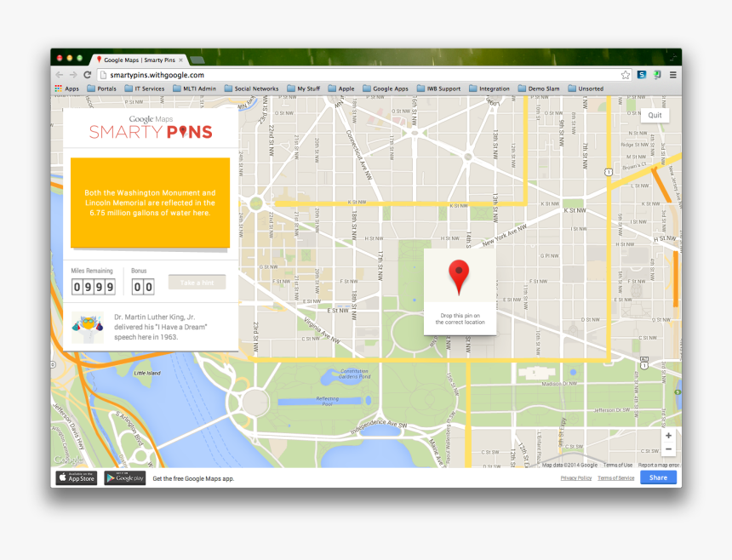This screenshot has width=732, height=560.
Task: Click the red map pin to drop
Action: (x=459, y=277)
